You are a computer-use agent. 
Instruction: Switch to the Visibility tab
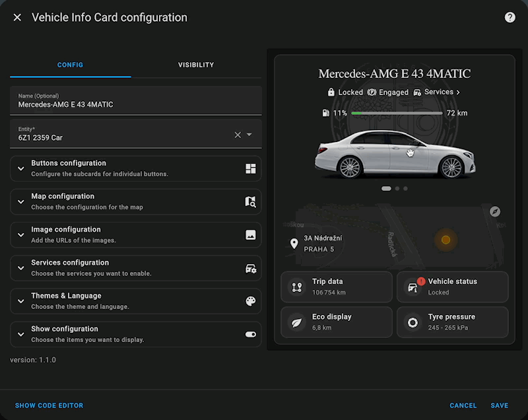pos(196,65)
